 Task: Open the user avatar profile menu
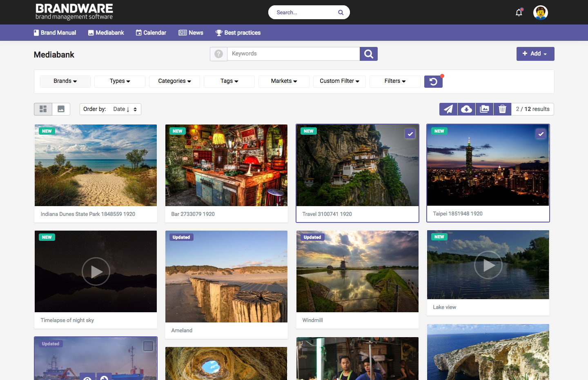[x=540, y=12]
